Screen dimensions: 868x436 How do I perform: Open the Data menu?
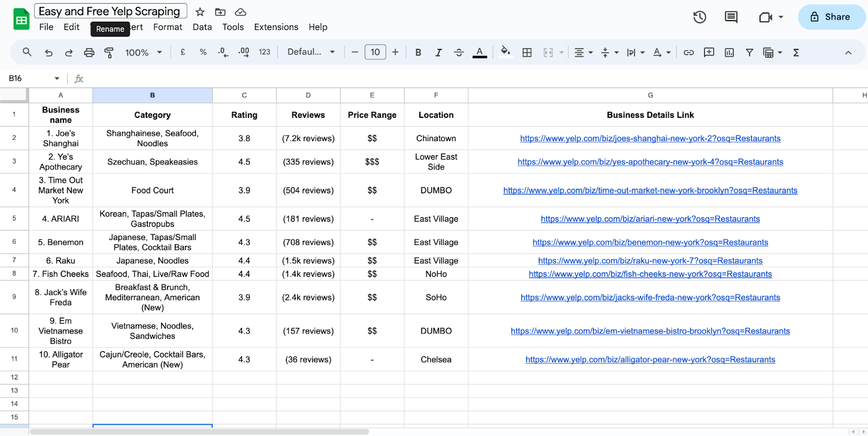(x=202, y=27)
